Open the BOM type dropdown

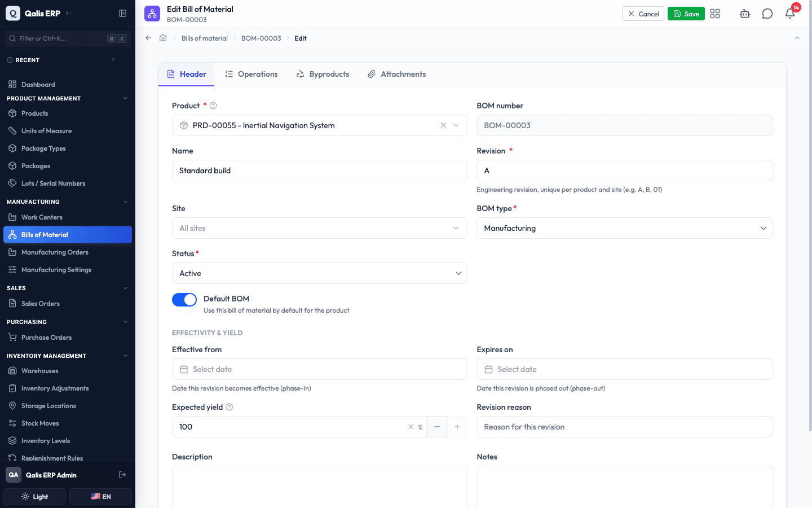[624, 228]
